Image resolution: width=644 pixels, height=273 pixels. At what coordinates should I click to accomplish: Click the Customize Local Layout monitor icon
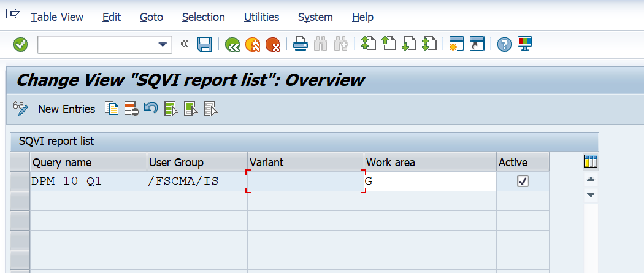coord(525,44)
